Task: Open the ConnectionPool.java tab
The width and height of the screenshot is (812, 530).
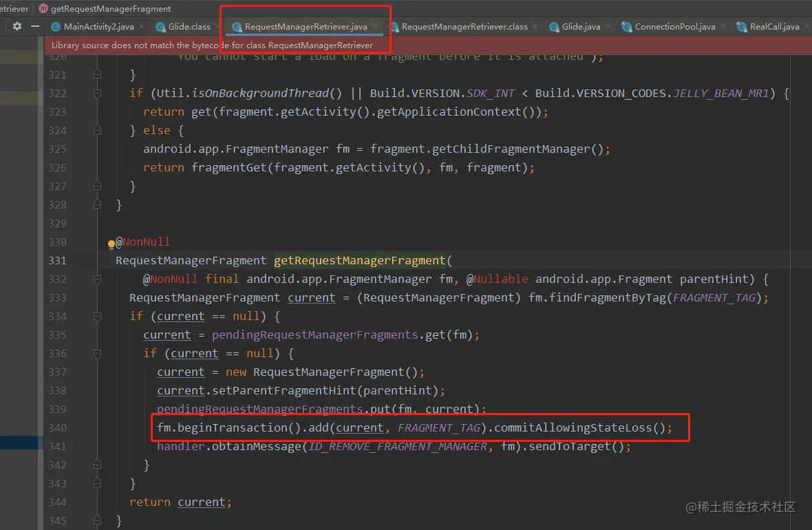Action: [x=675, y=26]
